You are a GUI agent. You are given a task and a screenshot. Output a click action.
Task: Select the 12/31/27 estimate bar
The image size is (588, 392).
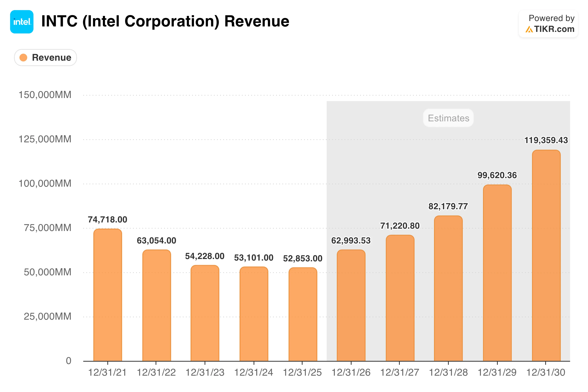pos(400,298)
